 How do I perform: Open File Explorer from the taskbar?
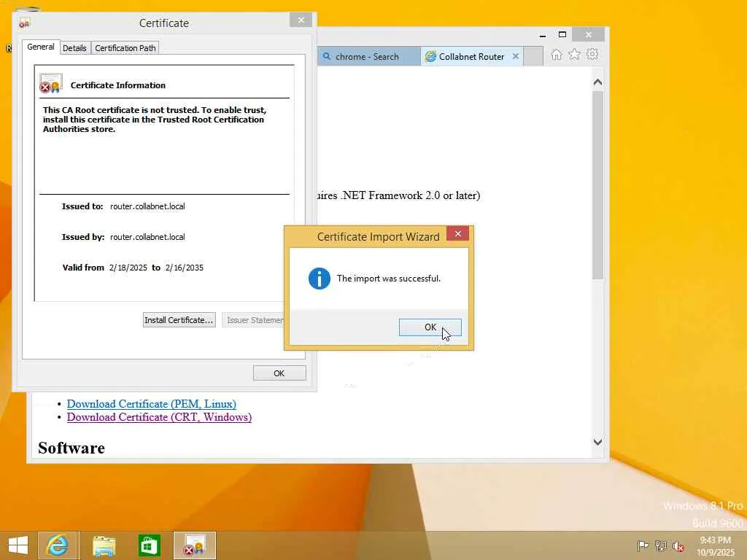104,545
